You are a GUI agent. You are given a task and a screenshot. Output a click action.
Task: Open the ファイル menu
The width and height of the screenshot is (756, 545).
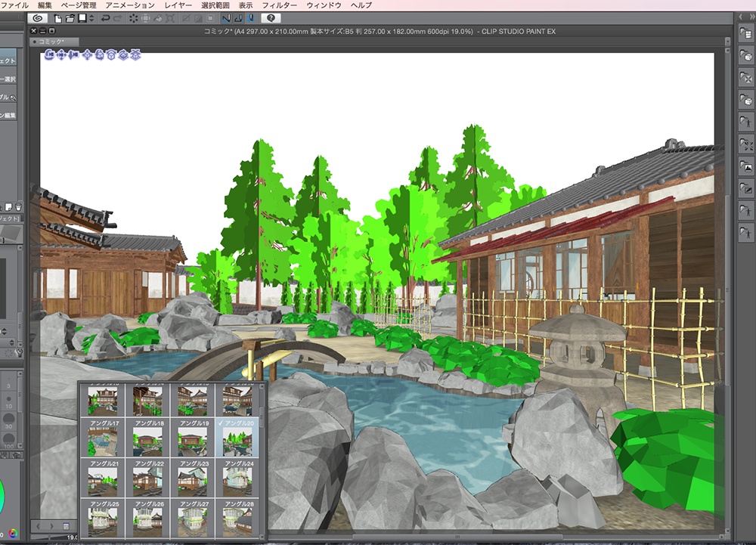click(x=14, y=5)
